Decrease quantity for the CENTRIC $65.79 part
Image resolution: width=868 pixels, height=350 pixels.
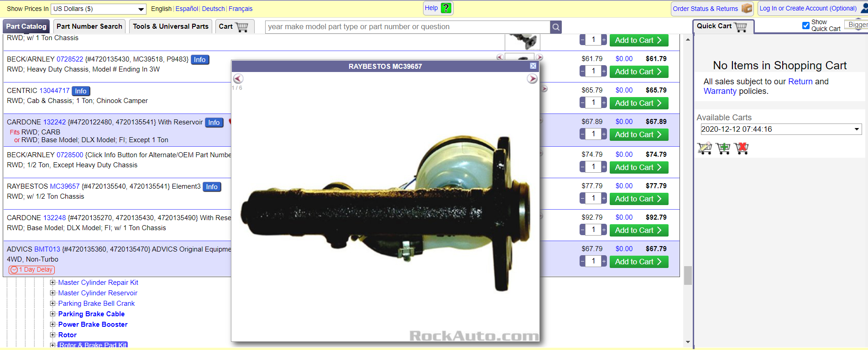tap(582, 103)
